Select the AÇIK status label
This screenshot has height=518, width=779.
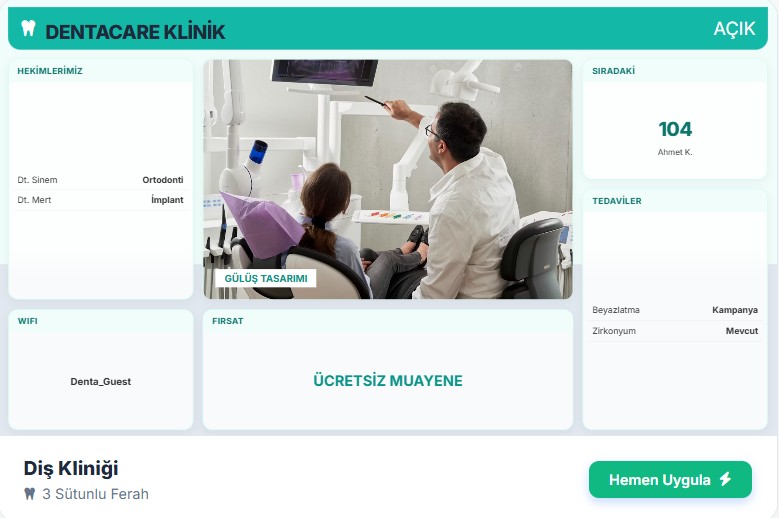(734, 28)
